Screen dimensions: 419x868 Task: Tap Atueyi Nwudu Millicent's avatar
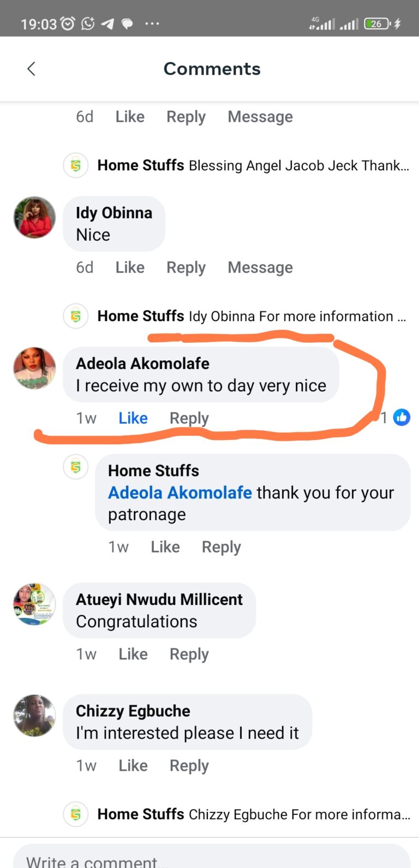(34, 604)
